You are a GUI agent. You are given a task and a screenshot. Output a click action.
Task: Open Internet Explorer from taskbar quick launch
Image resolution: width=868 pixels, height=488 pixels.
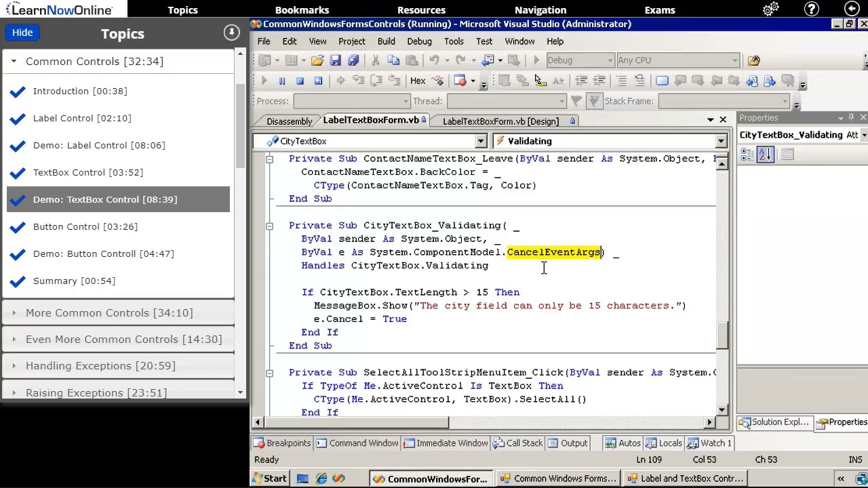(x=321, y=479)
